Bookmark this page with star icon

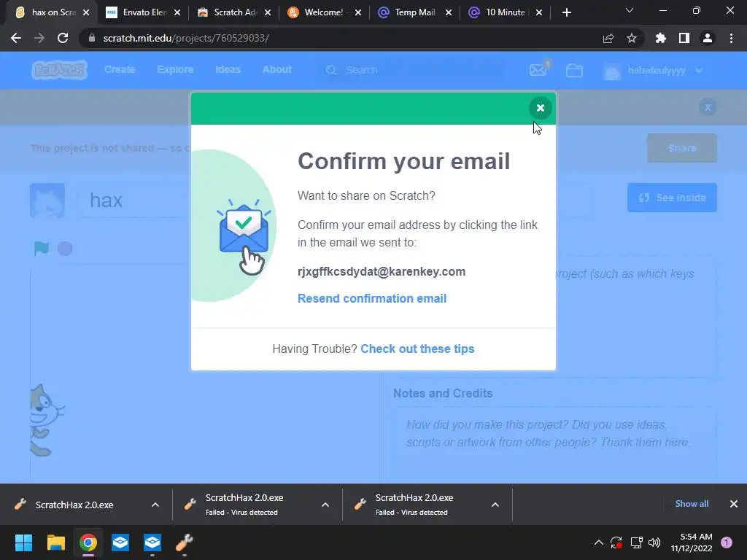(632, 38)
